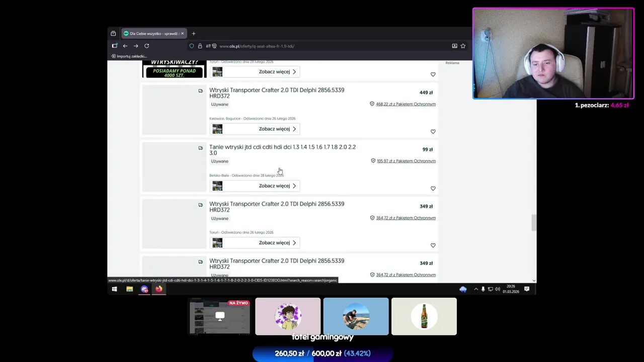Open '468,22 zł z Pakietem Ochronnym' link
The height and width of the screenshot is (362, 644).
coord(406,104)
